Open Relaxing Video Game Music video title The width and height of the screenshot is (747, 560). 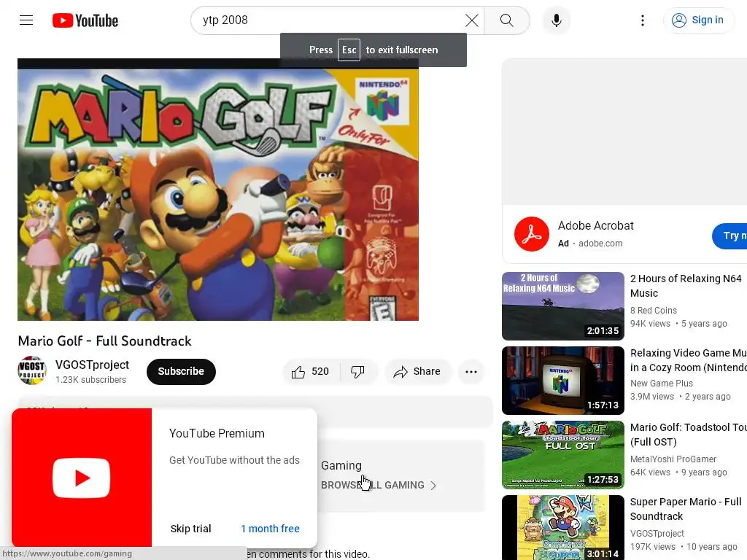pos(689,360)
